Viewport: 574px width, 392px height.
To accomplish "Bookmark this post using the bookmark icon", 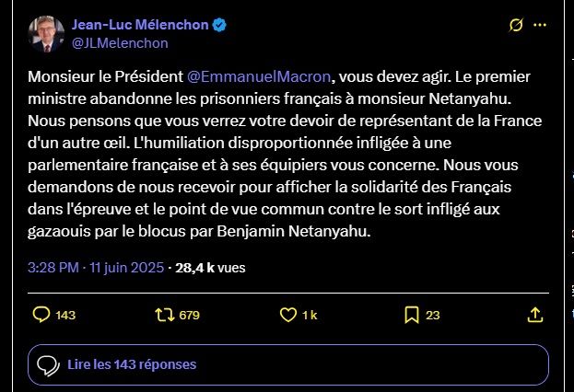I will [411, 315].
